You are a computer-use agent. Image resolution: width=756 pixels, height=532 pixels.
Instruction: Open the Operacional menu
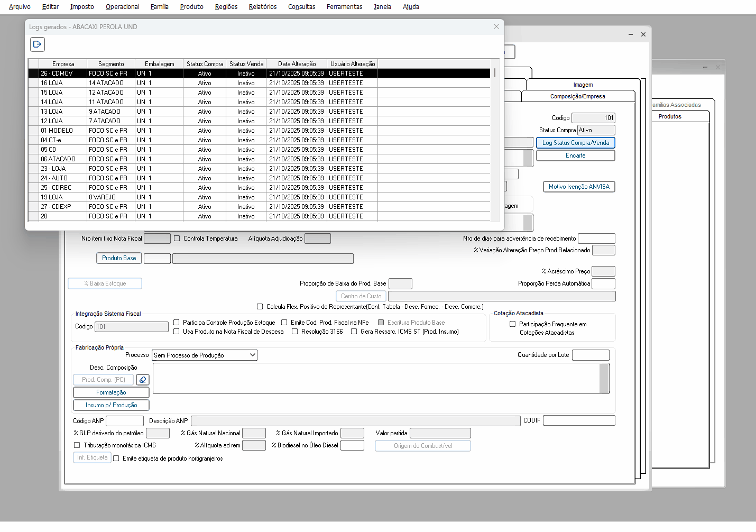point(122,7)
